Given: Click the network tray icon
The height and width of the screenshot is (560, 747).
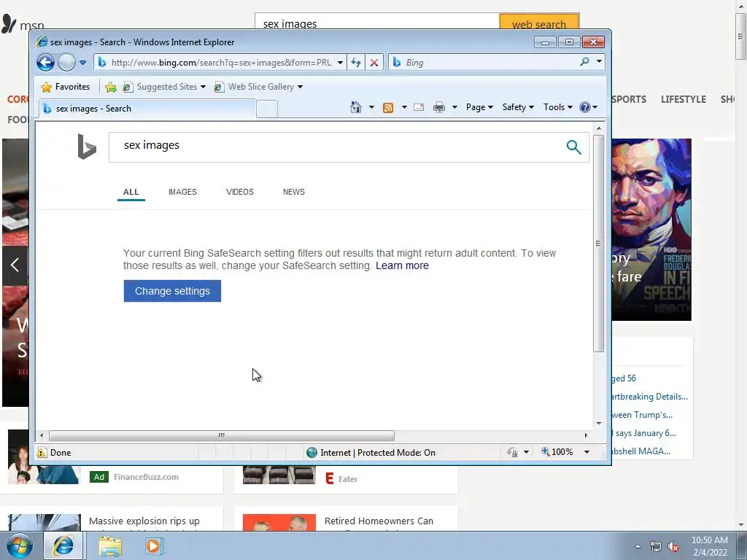Looking at the screenshot, I should [656, 547].
